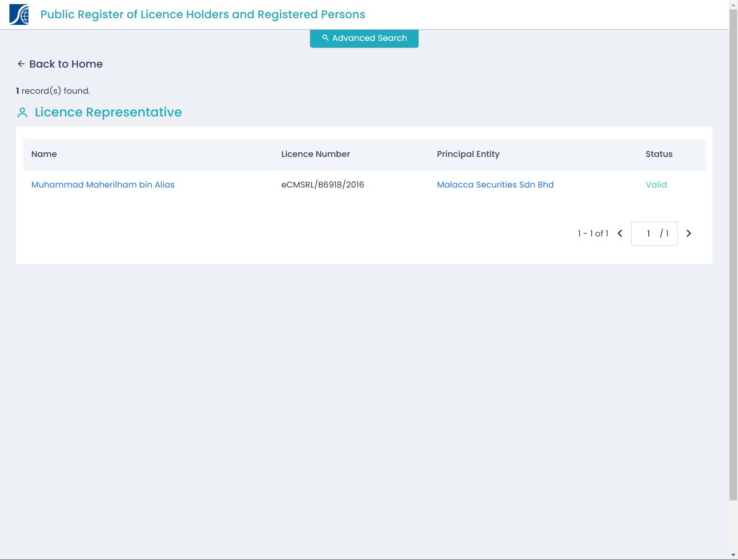The height and width of the screenshot is (560, 738).
Task: Click the page number input field
Action: [x=648, y=233]
